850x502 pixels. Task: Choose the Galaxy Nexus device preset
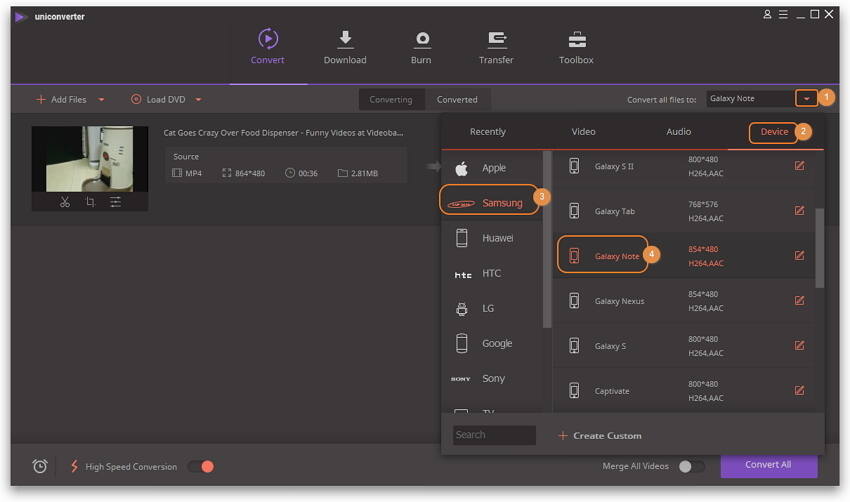click(x=684, y=300)
